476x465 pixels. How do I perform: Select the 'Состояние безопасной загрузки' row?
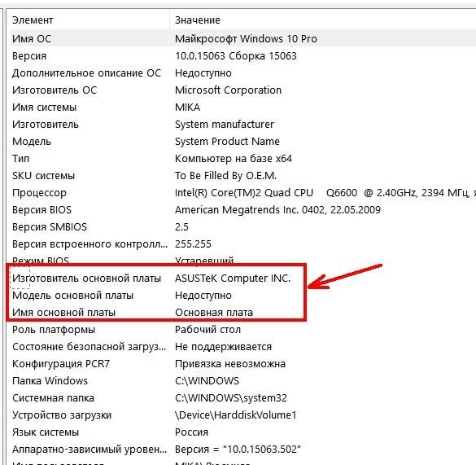(242, 346)
